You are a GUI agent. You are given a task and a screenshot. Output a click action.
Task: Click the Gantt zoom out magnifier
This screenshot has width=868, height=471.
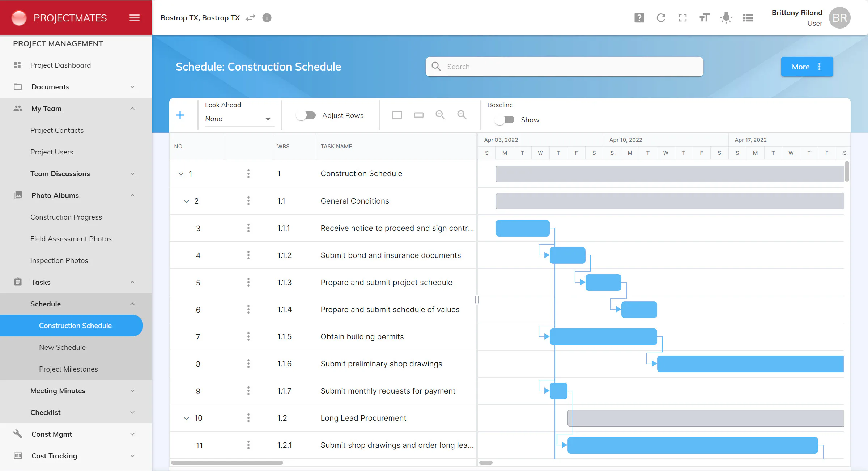tap(462, 115)
